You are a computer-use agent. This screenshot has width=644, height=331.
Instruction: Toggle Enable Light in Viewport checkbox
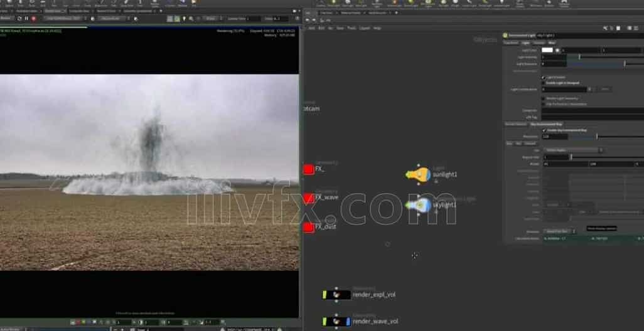(x=544, y=83)
